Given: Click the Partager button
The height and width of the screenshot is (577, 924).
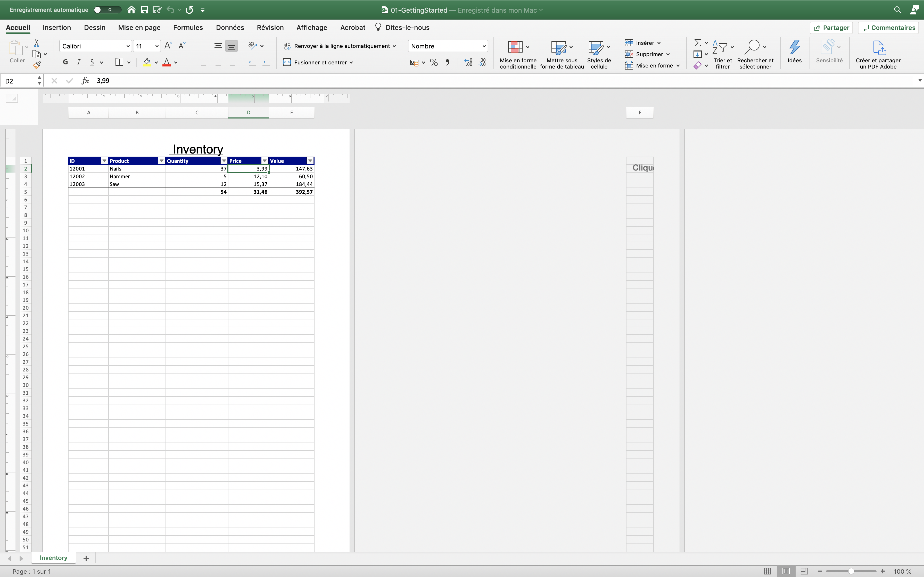Looking at the screenshot, I should point(831,28).
